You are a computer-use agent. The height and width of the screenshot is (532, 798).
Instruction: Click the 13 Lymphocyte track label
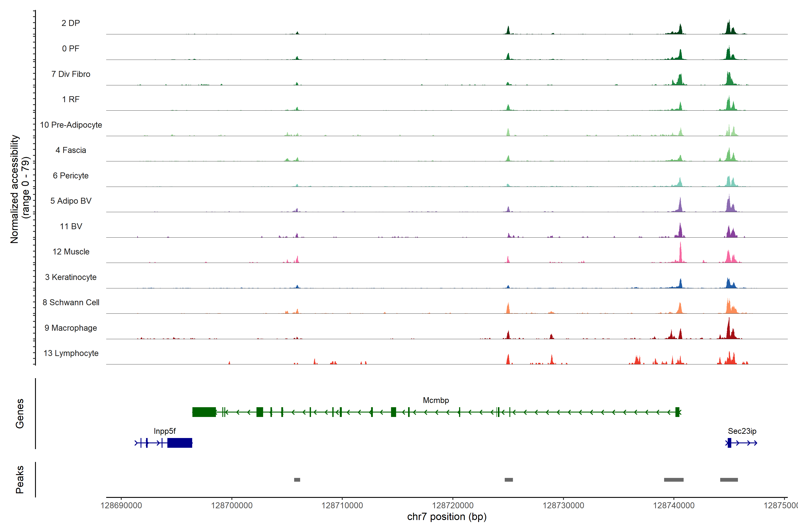point(71,353)
